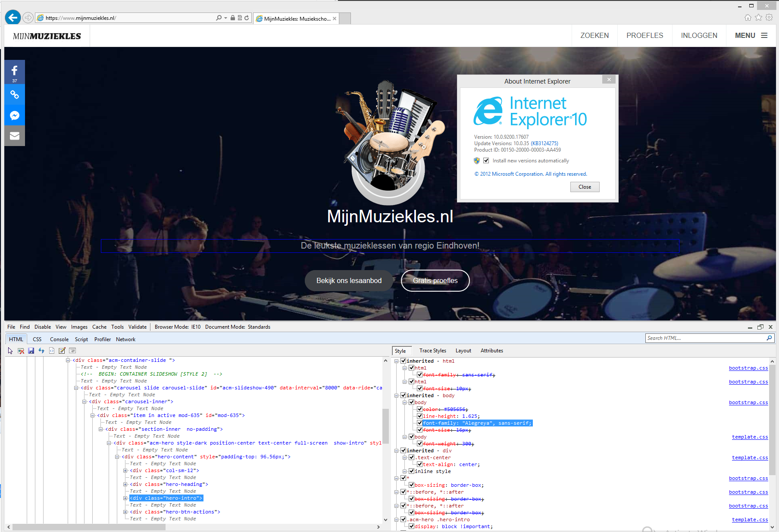779x532 pixels.
Task: Click the blue floppy disk save icon
Action: pos(31,351)
